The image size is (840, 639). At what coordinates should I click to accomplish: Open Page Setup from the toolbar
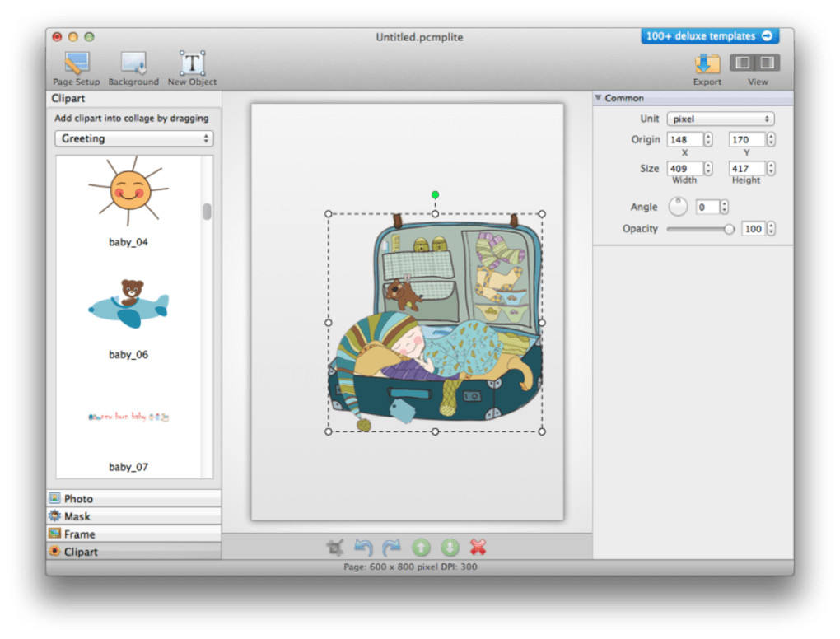[x=77, y=64]
